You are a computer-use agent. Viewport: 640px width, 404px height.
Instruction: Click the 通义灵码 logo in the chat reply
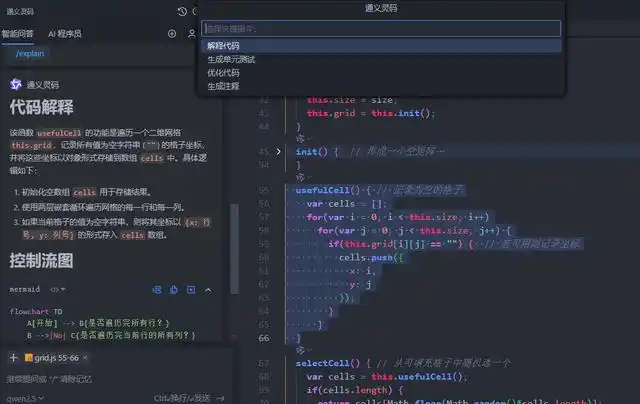click(x=16, y=84)
